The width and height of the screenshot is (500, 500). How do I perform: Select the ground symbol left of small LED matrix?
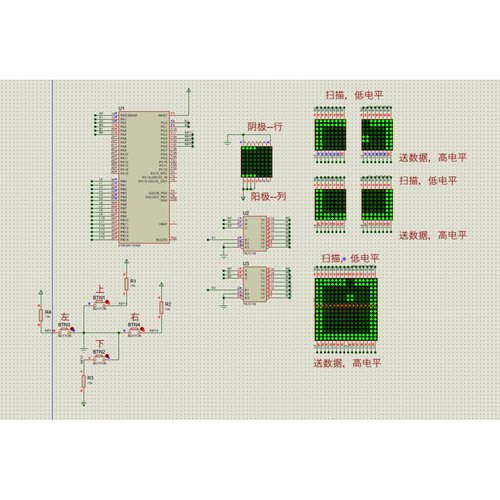coord(228,143)
